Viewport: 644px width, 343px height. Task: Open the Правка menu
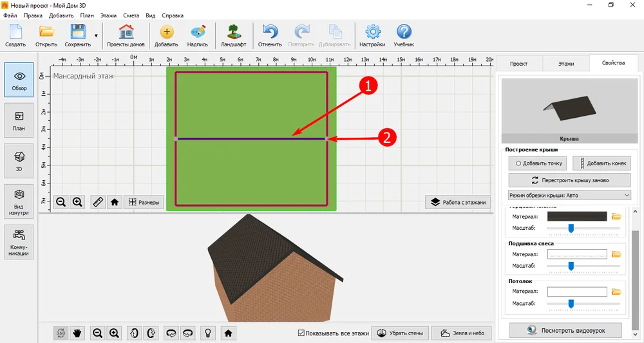click(x=33, y=15)
